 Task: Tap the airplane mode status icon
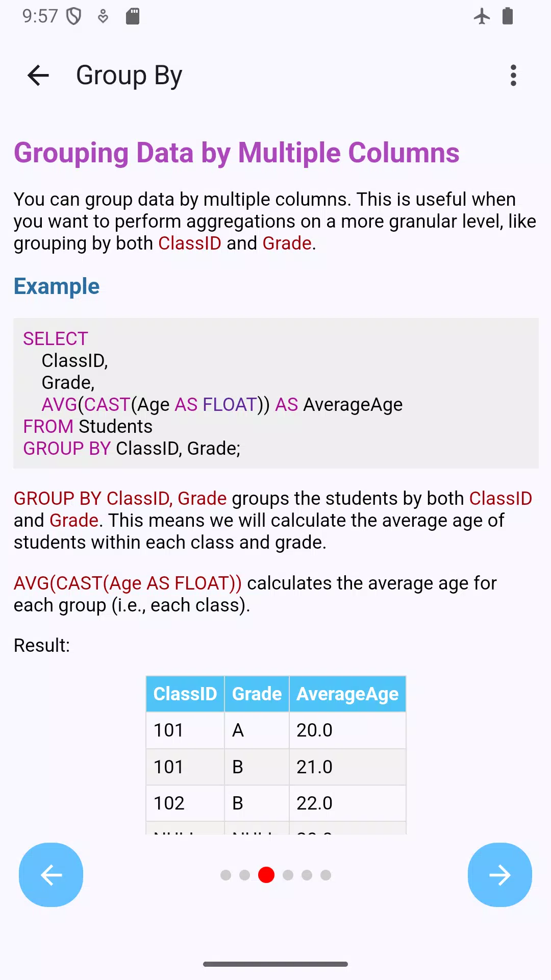pyautogui.click(x=482, y=16)
